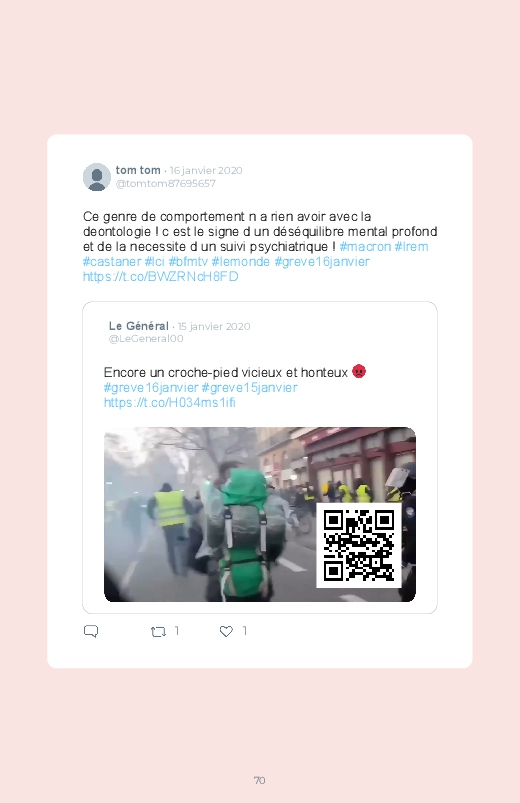
Task: Open Le Général's profile name
Action: [138, 326]
